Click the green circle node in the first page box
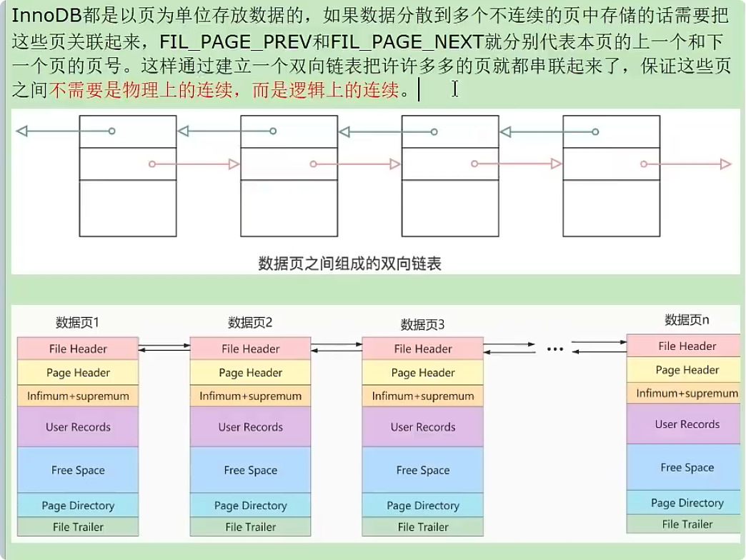Screen dimensions: 746x560 pyautogui.click(x=111, y=131)
